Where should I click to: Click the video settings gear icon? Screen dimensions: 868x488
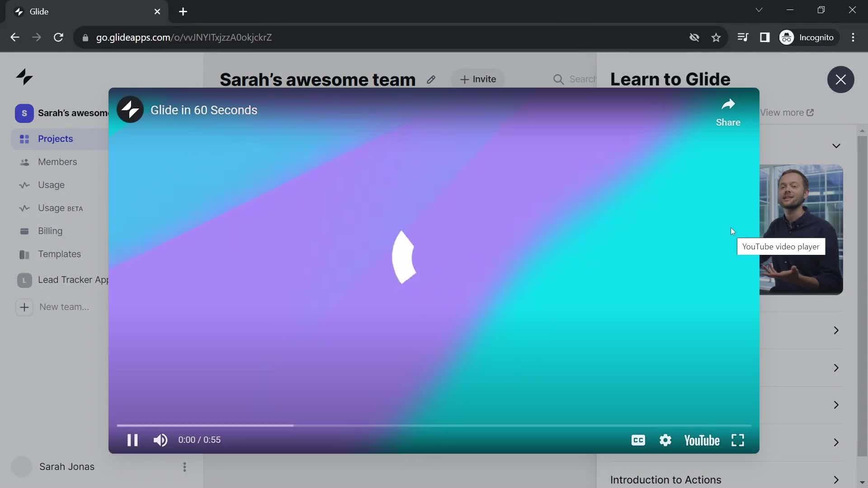(666, 441)
